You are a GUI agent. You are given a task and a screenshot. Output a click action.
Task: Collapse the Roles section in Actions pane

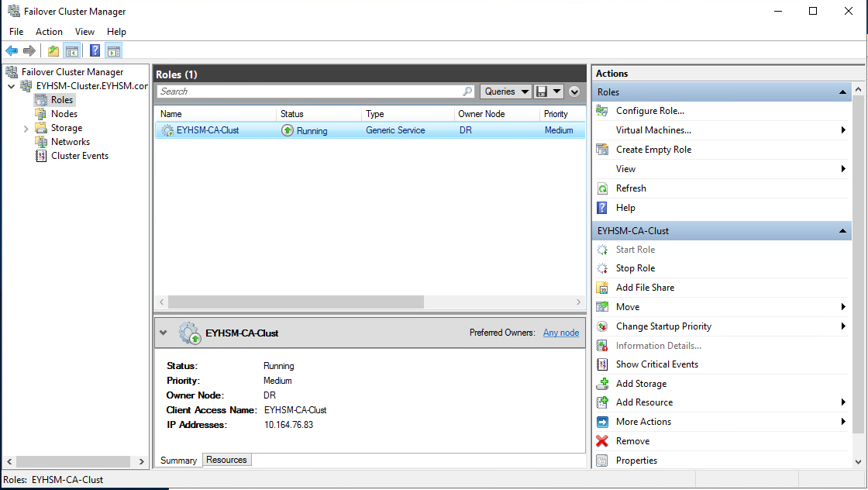coord(842,92)
